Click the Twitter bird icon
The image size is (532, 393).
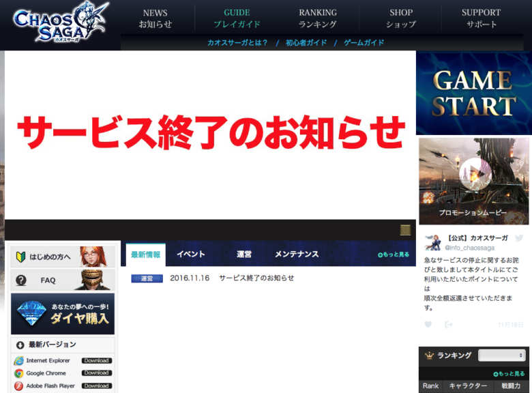519,238
